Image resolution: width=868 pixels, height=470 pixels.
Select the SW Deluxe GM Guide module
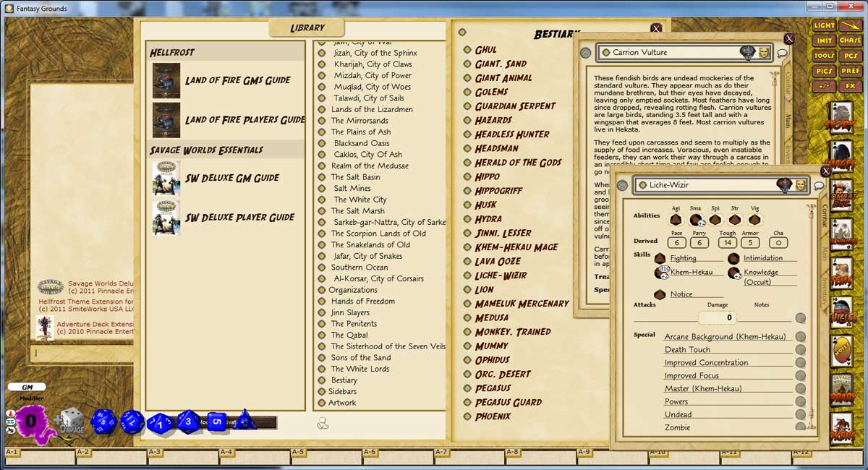pos(231,178)
